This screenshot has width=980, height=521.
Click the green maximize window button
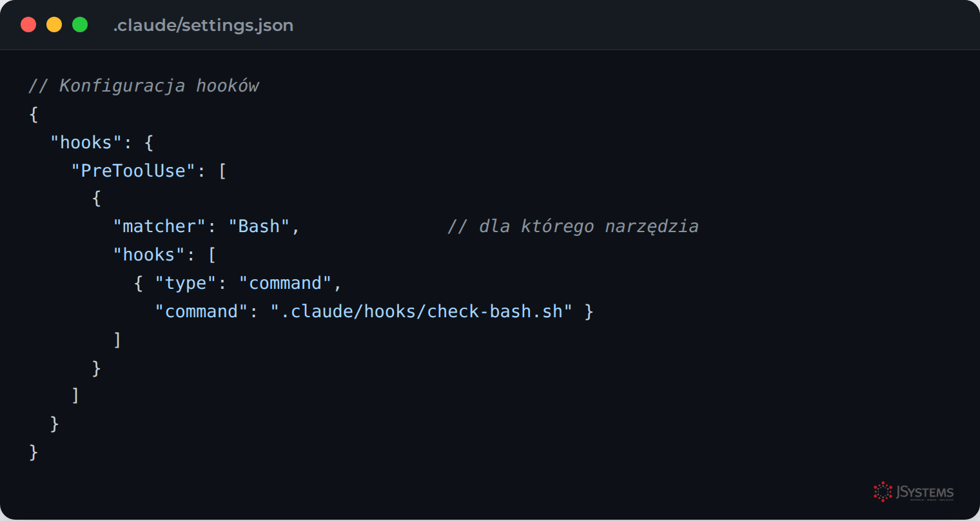[x=80, y=25]
